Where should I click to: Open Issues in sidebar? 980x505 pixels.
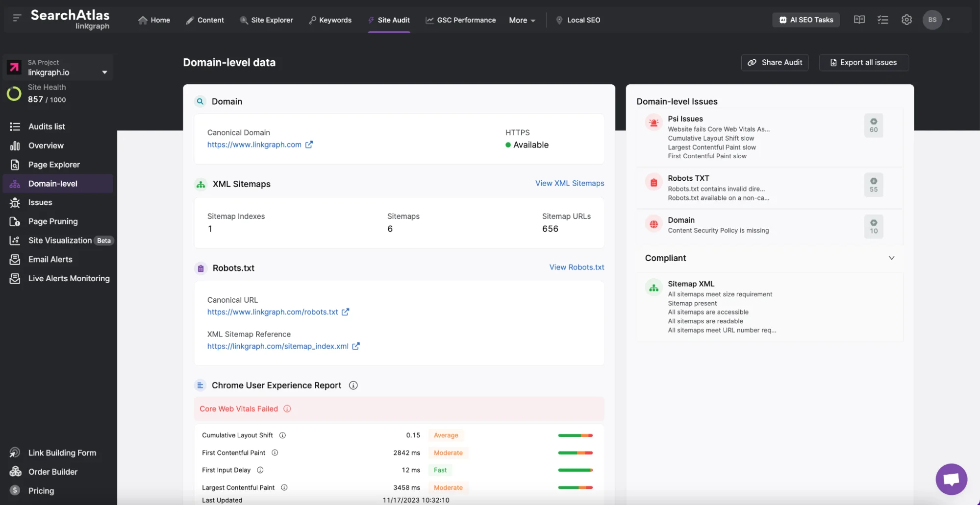pos(58,202)
